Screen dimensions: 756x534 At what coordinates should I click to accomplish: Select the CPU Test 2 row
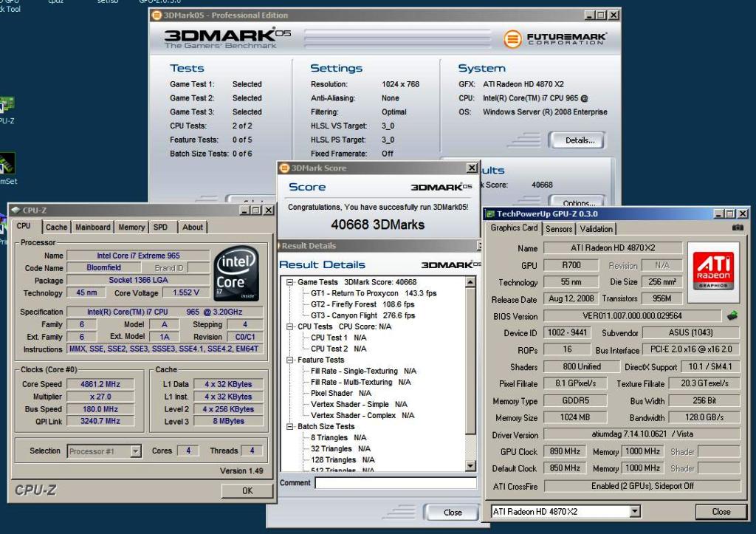pos(338,349)
